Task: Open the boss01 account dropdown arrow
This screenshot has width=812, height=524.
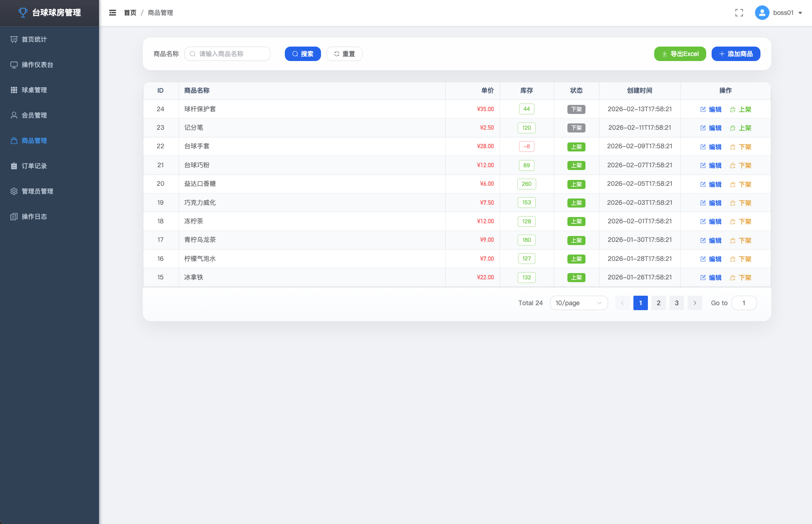Action: [800, 13]
